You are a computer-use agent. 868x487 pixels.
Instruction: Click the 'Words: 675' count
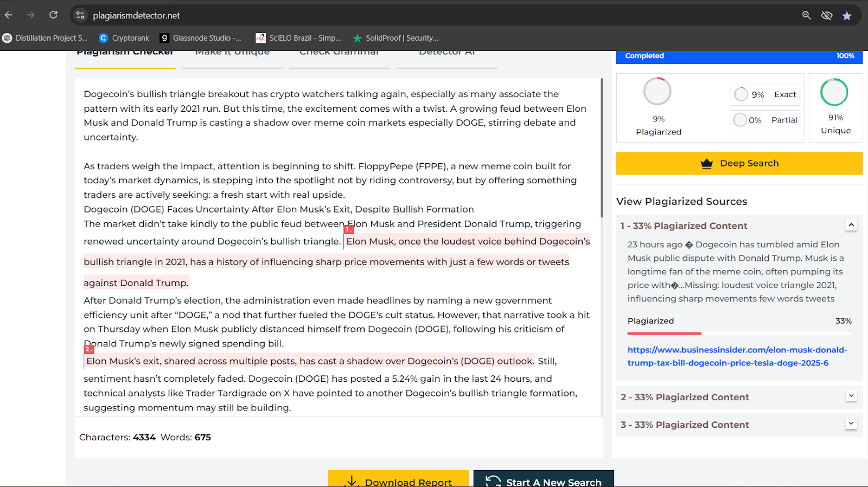[x=186, y=437]
